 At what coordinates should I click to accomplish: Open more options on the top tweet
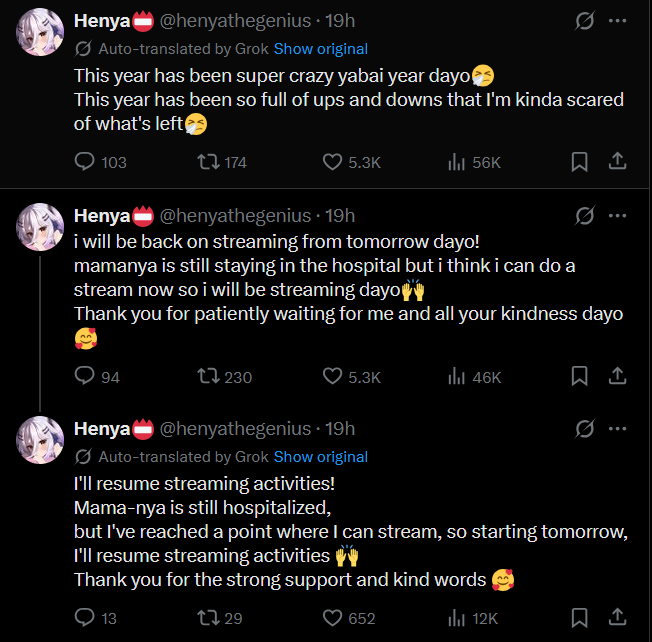click(x=618, y=21)
